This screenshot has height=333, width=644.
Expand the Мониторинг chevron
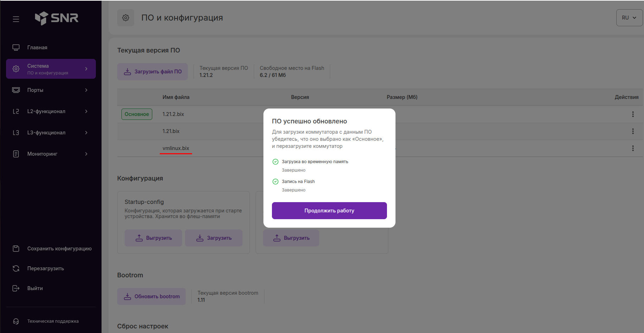[86, 154]
